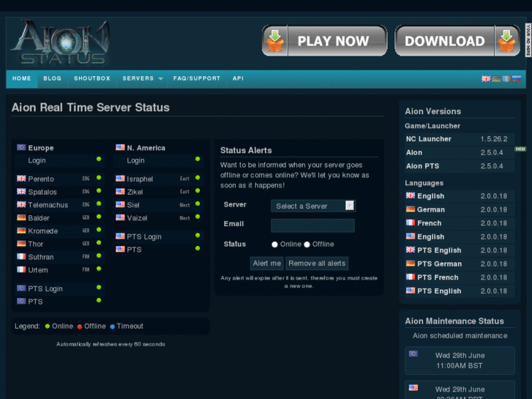The height and width of the screenshot is (399, 532).
Task: Click the Aion PTS version row
Action: [x=460, y=166]
